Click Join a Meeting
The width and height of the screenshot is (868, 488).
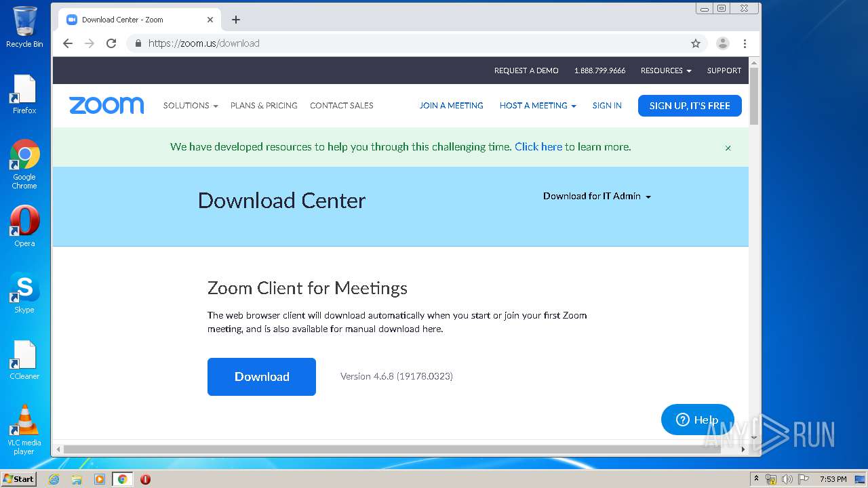[452, 106]
